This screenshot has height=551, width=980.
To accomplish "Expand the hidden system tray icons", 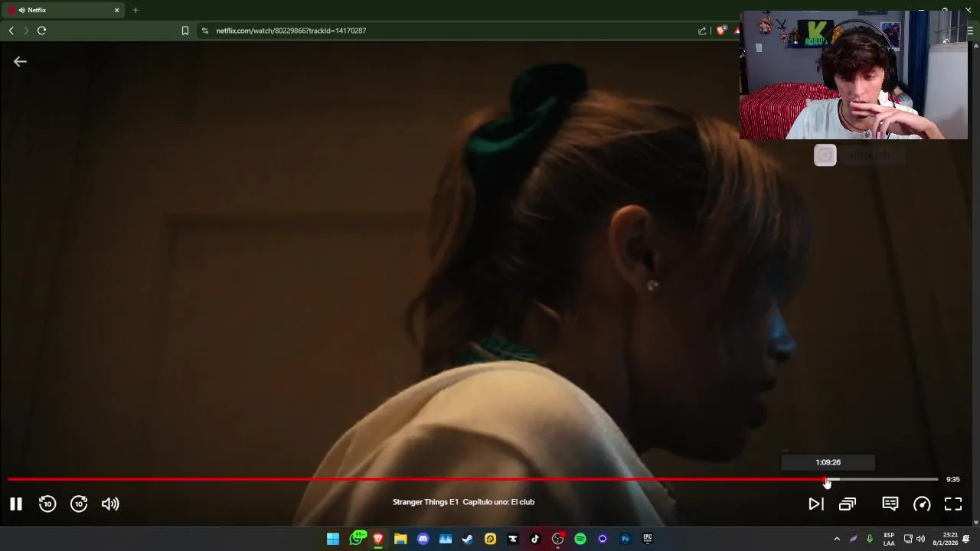I will pos(837,539).
